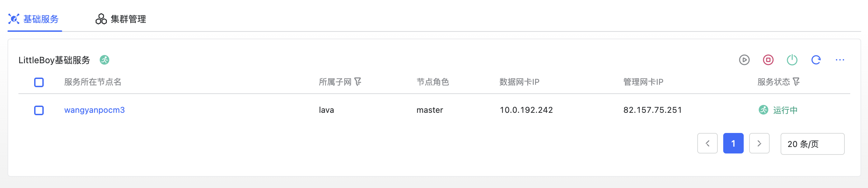This screenshot has width=868, height=188.
Task: Open the wangyanpocm3 node link
Action: tap(95, 110)
